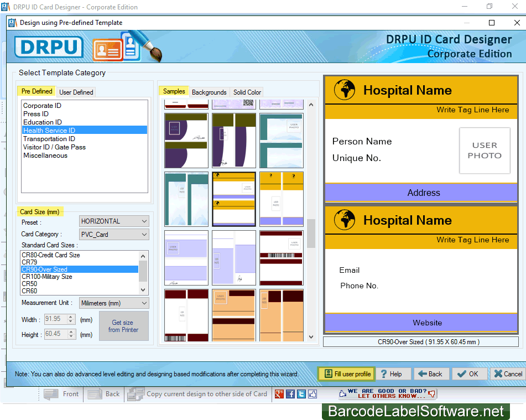This screenshot has width=526, height=420.
Task: Go Back to previous wizard step
Action: pos(431,374)
